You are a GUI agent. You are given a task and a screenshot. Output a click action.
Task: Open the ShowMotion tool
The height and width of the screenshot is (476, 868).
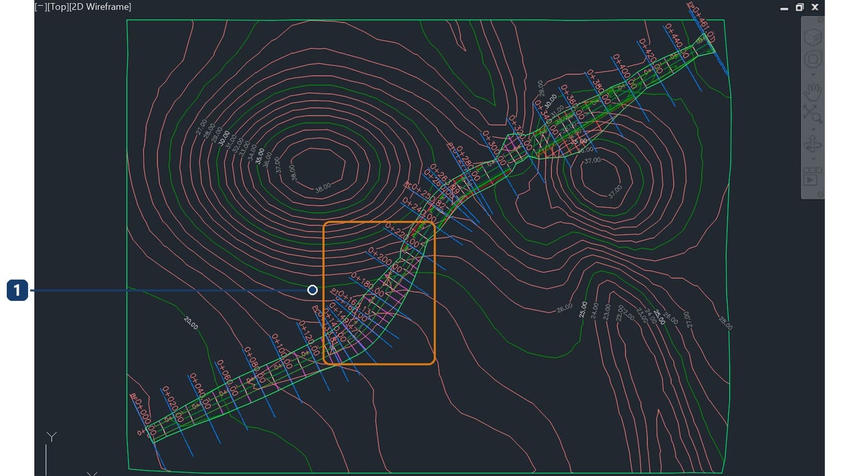[813, 177]
